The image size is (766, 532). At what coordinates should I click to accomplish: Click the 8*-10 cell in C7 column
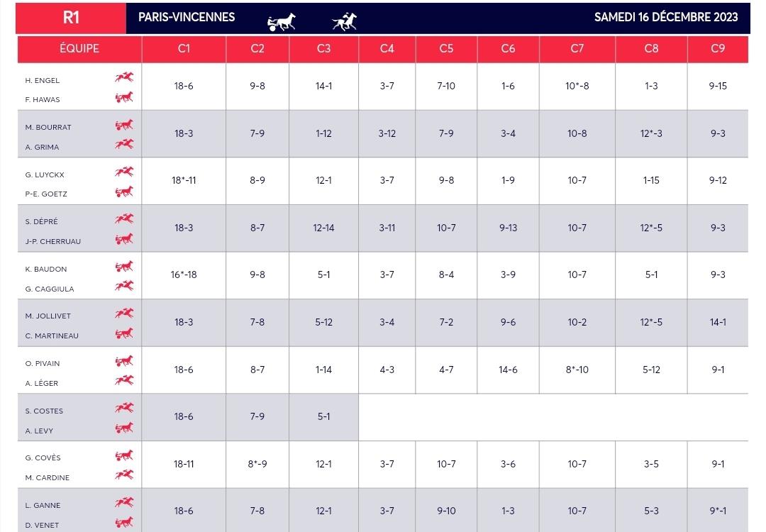577,370
